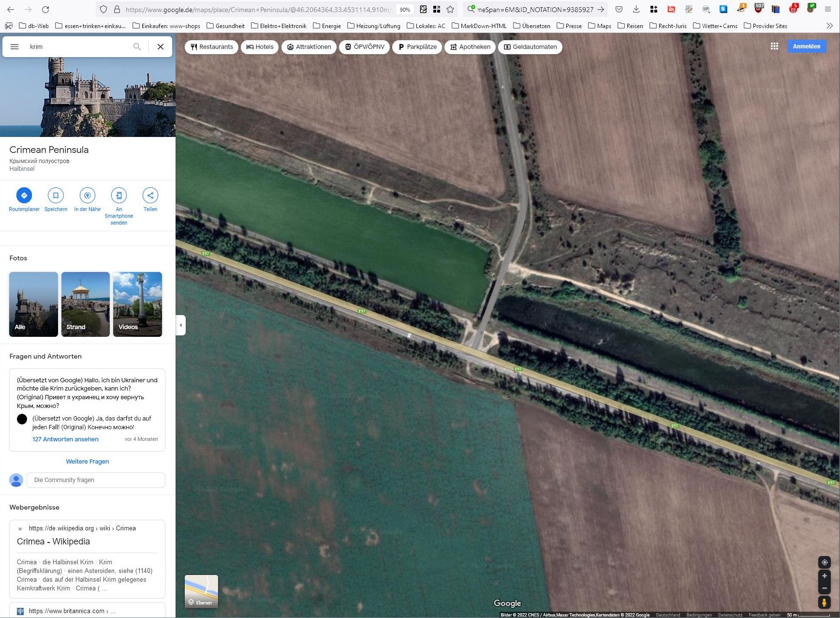Viewport: 840px width, 618px height.
Task: Click the search magnifier icon
Action: tap(137, 47)
